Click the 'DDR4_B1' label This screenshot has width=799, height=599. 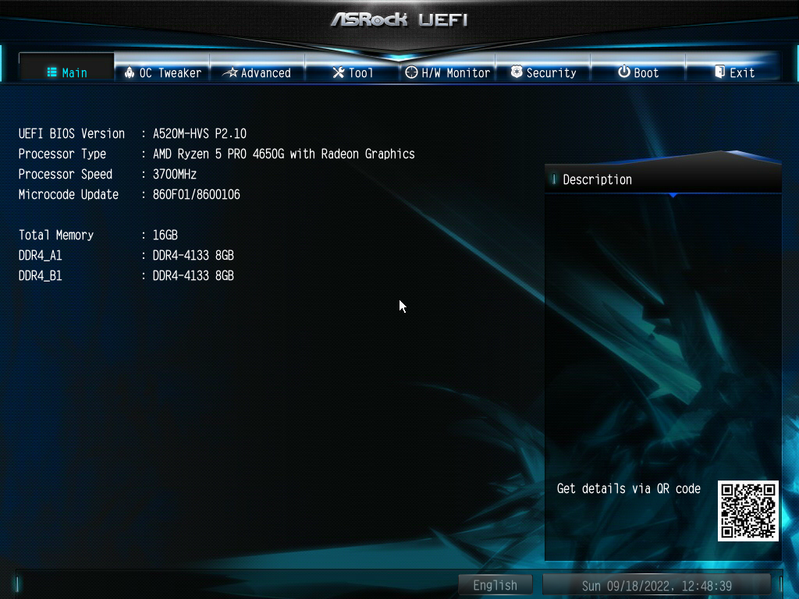point(40,276)
